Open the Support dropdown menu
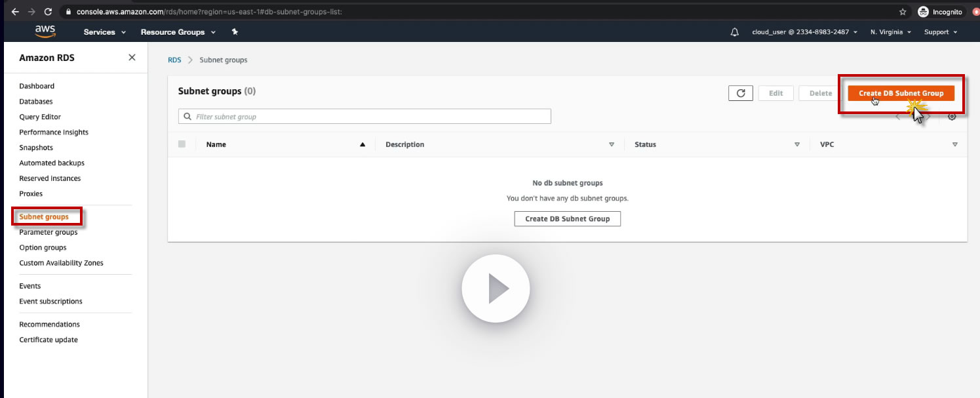The height and width of the screenshot is (398, 980). click(x=941, y=32)
